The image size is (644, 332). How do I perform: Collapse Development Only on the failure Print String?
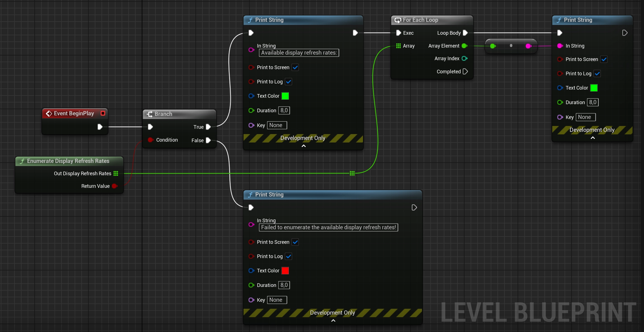(x=332, y=321)
